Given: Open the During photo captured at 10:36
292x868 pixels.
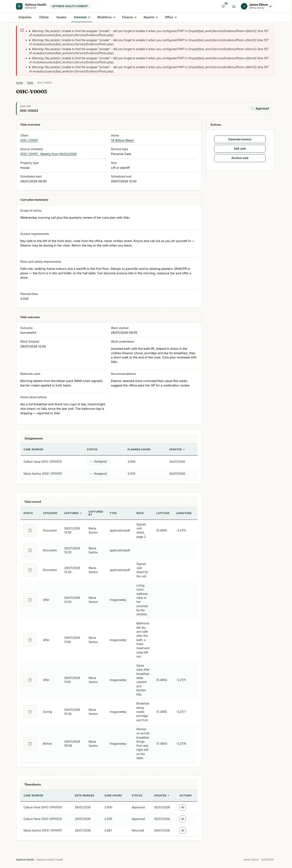Looking at the screenshot, I should coord(30,712).
